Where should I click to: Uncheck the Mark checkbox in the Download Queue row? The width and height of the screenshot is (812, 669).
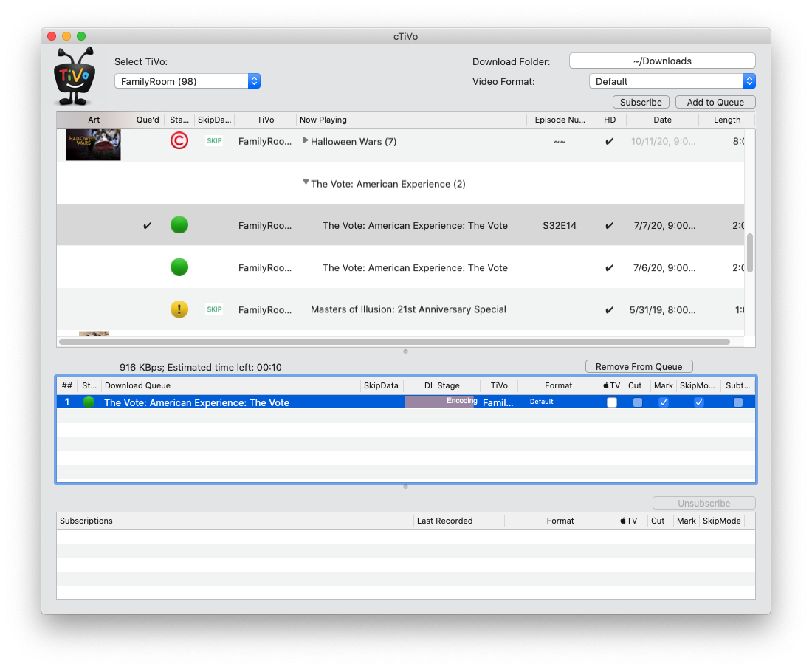point(663,402)
